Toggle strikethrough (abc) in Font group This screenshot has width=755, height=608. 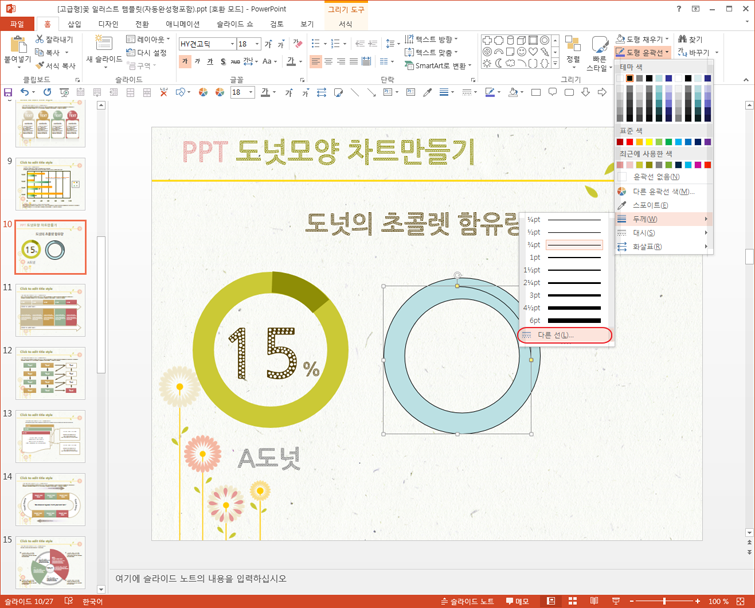pyautogui.click(x=235, y=61)
